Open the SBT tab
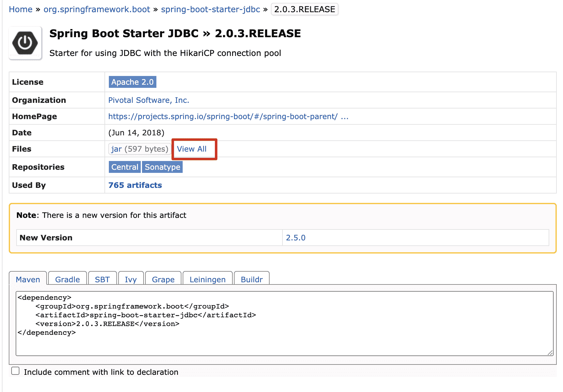This screenshot has width=563, height=392. pyautogui.click(x=102, y=279)
